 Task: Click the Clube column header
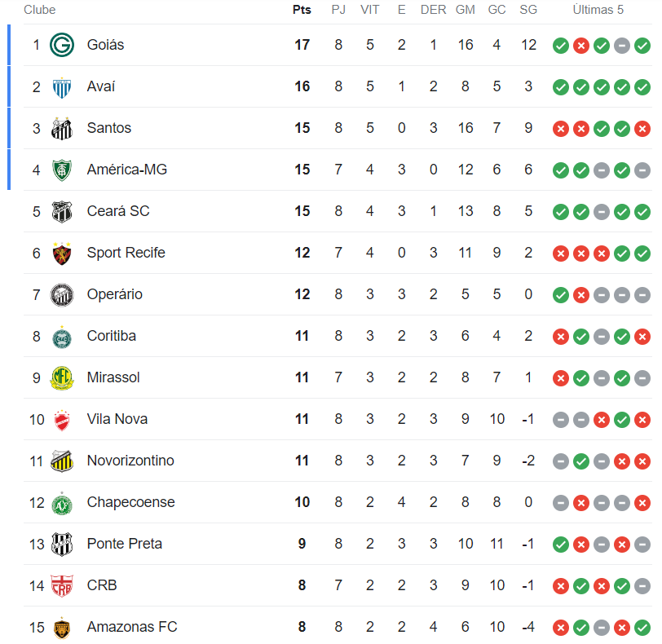click(x=39, y=10)
